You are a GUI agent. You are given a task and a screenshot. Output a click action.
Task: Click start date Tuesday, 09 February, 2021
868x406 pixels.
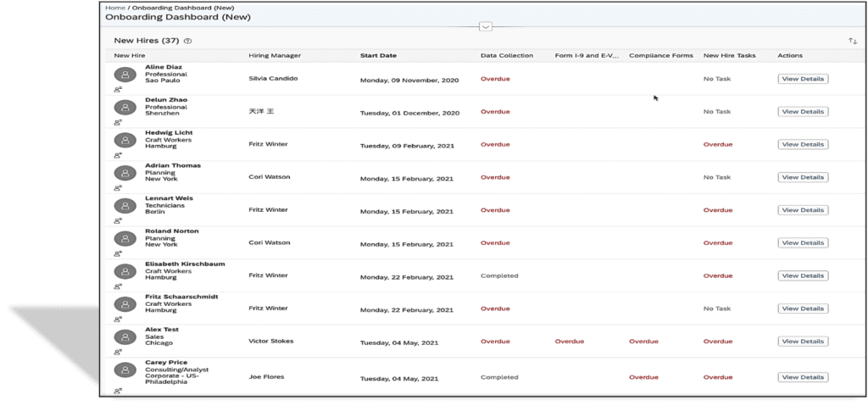(x=407, y=146)
